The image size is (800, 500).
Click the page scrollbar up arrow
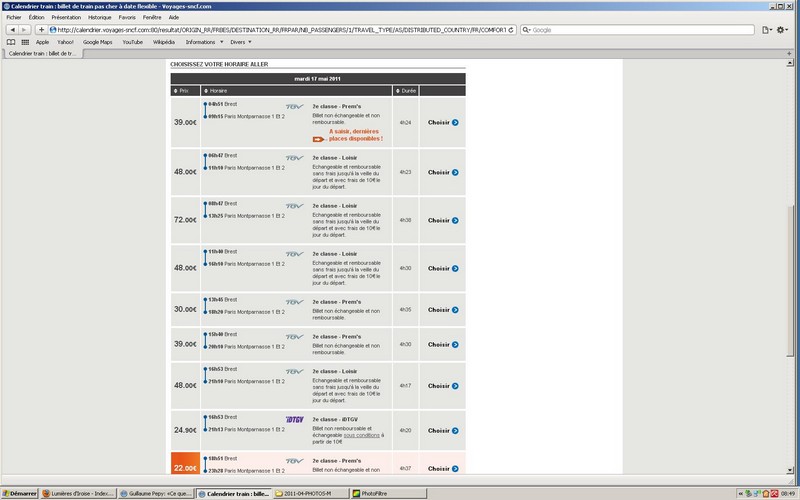tap(790, 63)
